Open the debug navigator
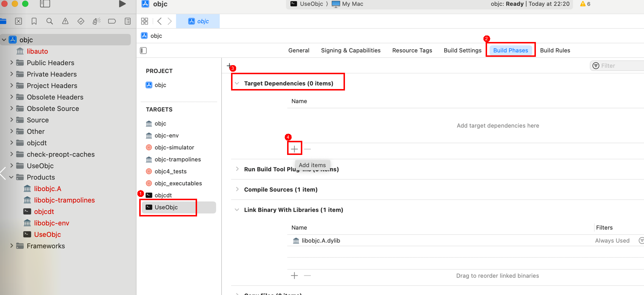644x295 pixels. 96,21
